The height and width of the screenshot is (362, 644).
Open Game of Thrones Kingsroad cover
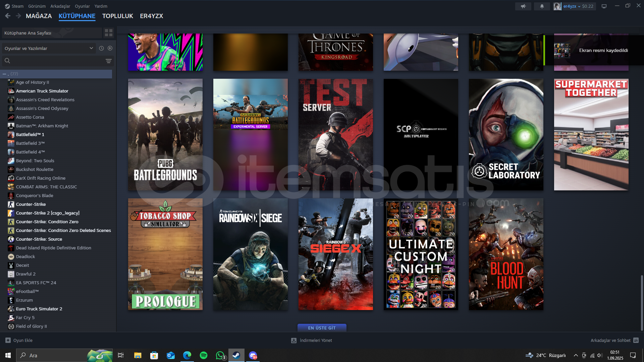pos(336,52)
